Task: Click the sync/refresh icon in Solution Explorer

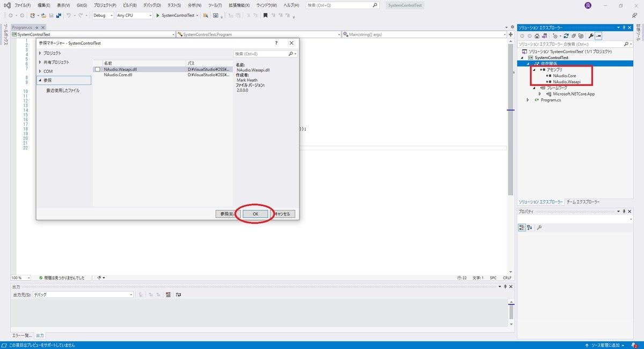Action: point(566,36)
